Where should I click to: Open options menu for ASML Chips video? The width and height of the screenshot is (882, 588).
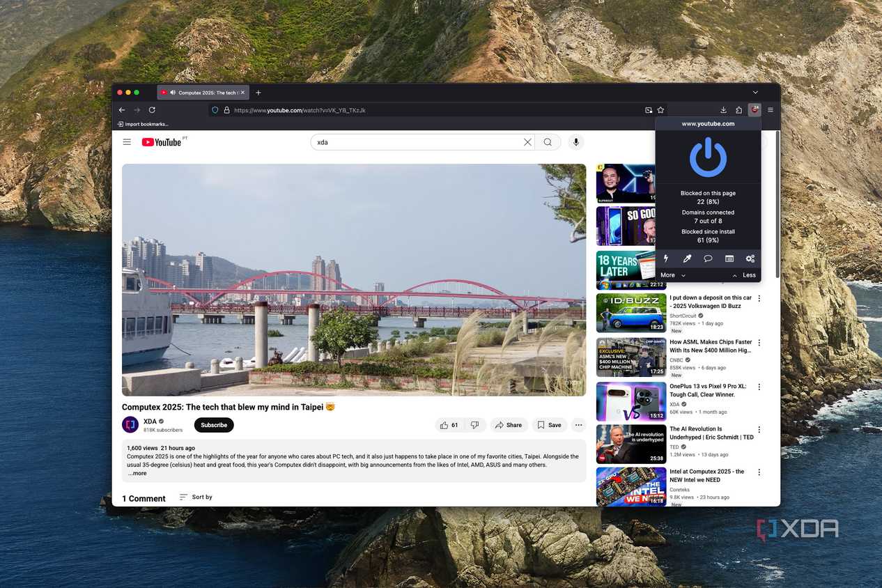[x=759, y=343]
